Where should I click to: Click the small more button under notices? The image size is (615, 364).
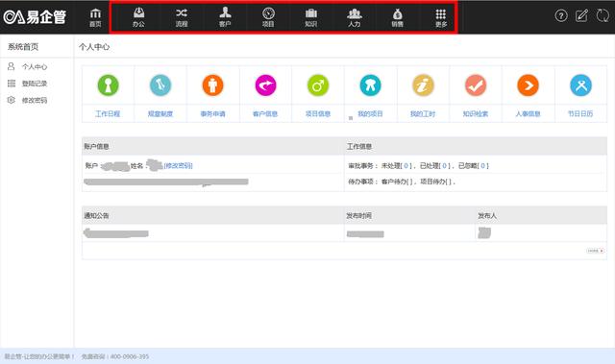coord(596,251)
